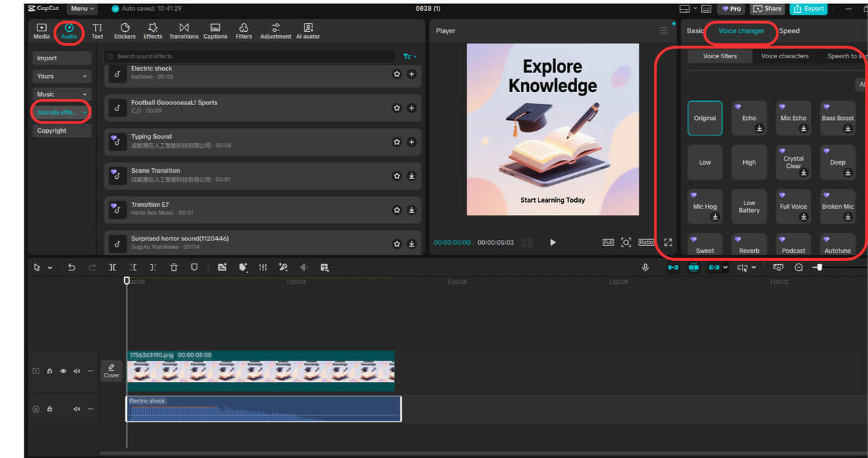The image size is (868, 458).
Task: Switch to the Voice characters tab
Action: [x=785, y=56]
